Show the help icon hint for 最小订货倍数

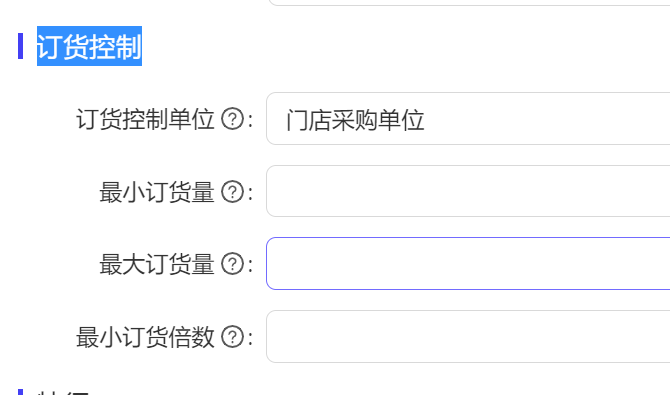232,337
